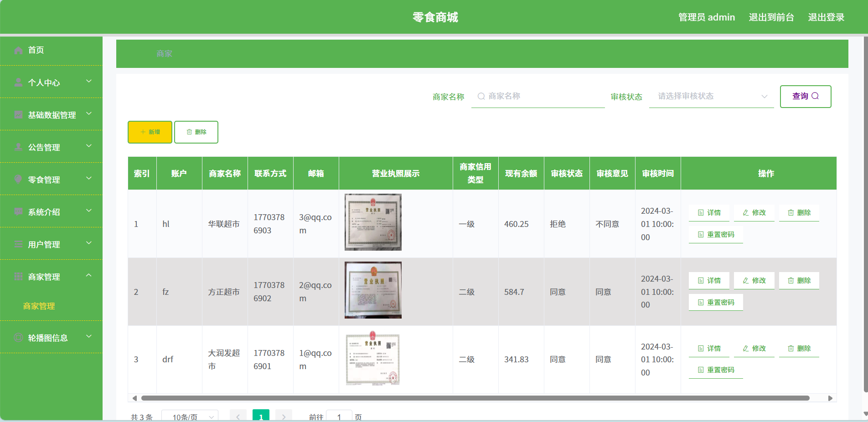Click 重置密码 for the 华联超市 row

pos(716,235)
